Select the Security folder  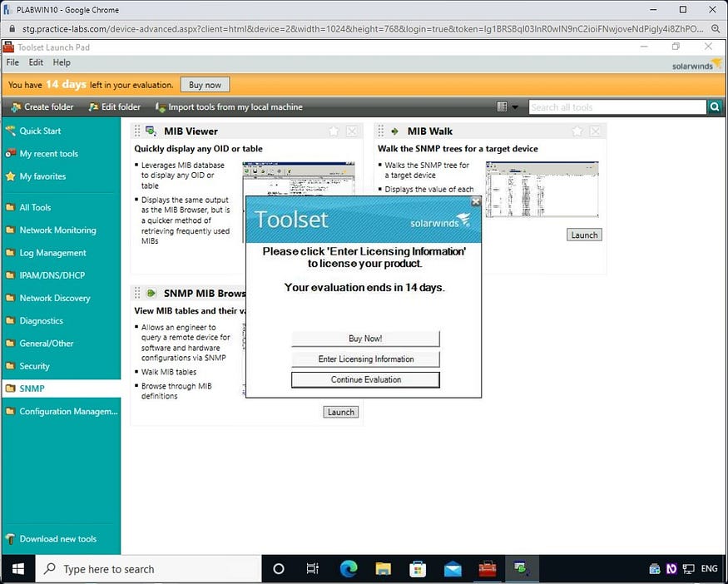tap(34, 366)
